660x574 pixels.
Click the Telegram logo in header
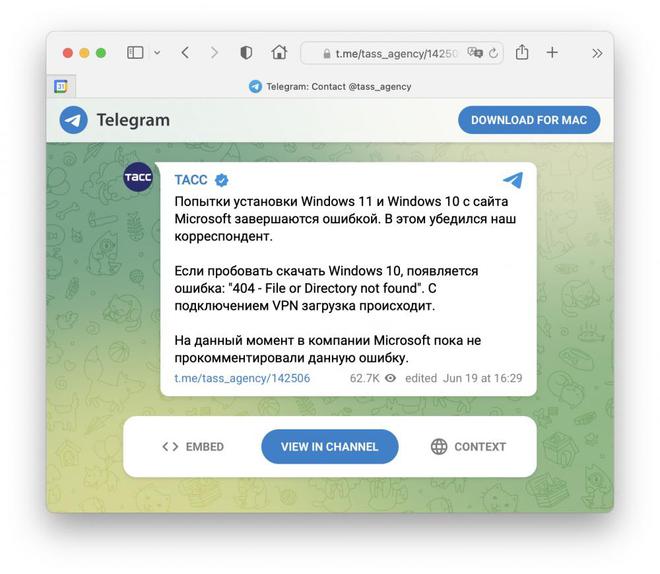74,120
